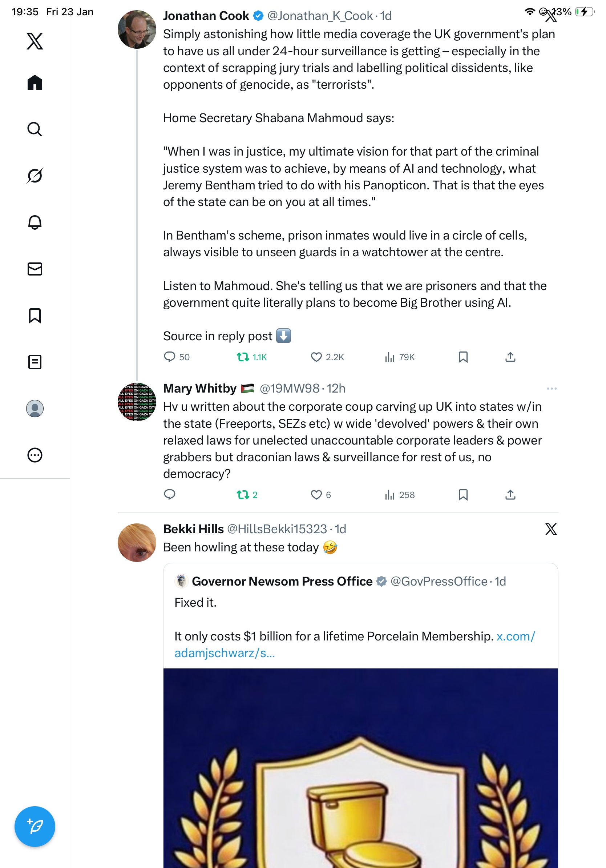Reply to Jonathan Cook's post
Viewport: 606px width, 868px height.
tap(170, 357)
